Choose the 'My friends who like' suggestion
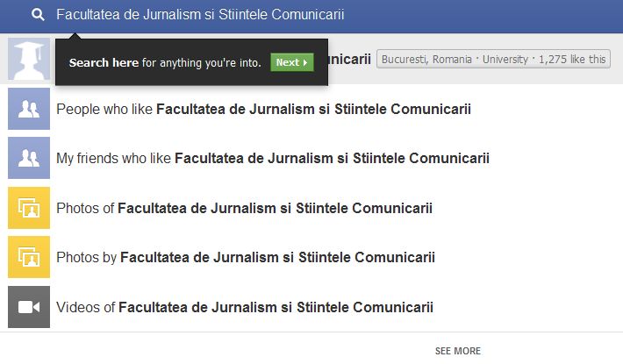Viewport: 623px width, 364px height. click(272, 159)
